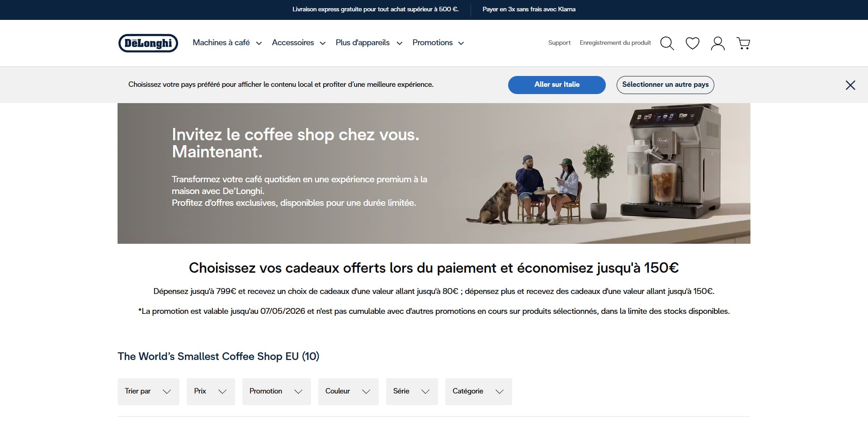Image resolution: width=868 pixels, height=431 pixels.
Task: Open the search magnifier icon
Action: pyautogui.click(x=667, y=43)
